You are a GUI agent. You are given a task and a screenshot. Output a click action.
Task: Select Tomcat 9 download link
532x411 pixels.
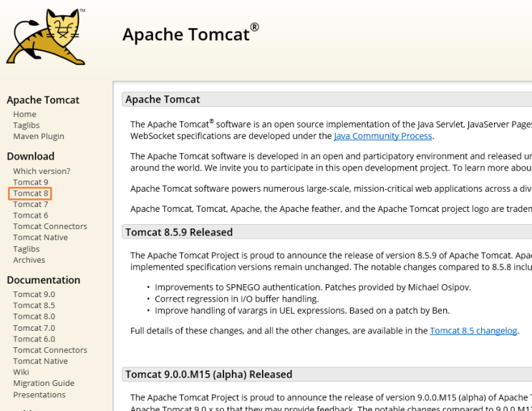point(31,182)
